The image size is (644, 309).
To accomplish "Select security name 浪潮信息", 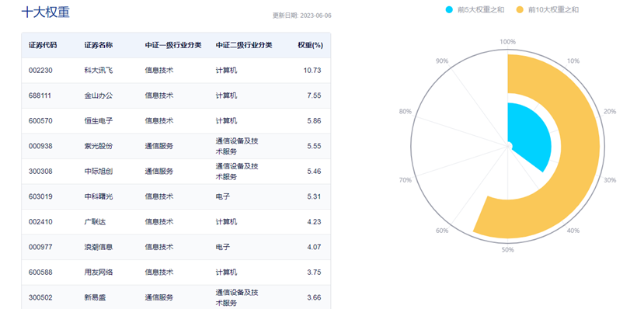I will tap(99, 247).
